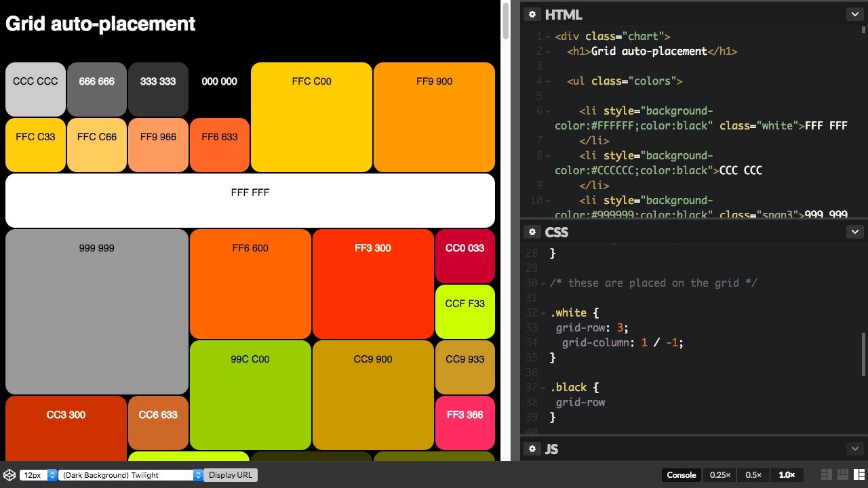Click the FFC C66 tile
This screenshot has width=868, height=488.
[x=97, y=145]
